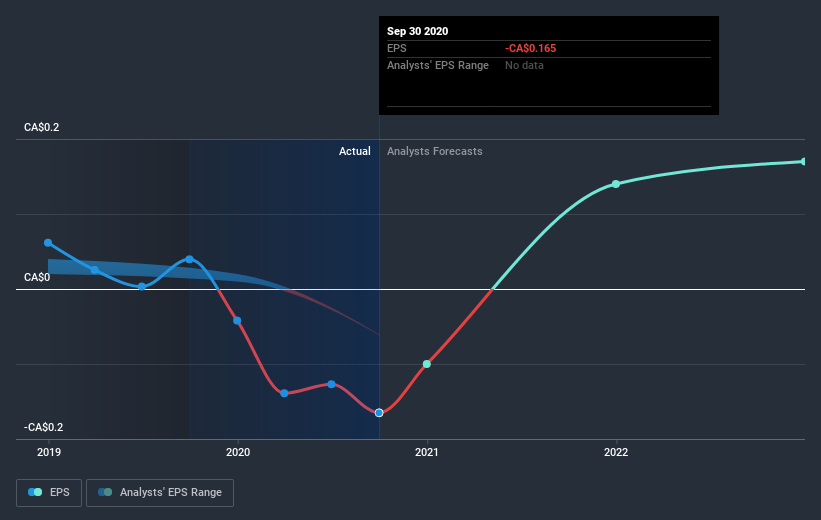Click the 'Actual' label
This screenshot has height=520, width=821.
[x=354, y=151]
